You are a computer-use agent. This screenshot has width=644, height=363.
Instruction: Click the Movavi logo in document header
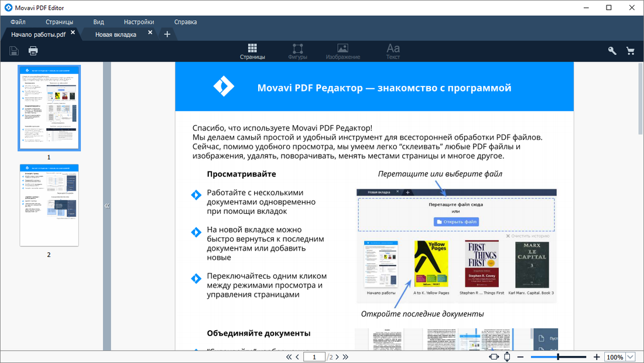(x=224, y=86)
